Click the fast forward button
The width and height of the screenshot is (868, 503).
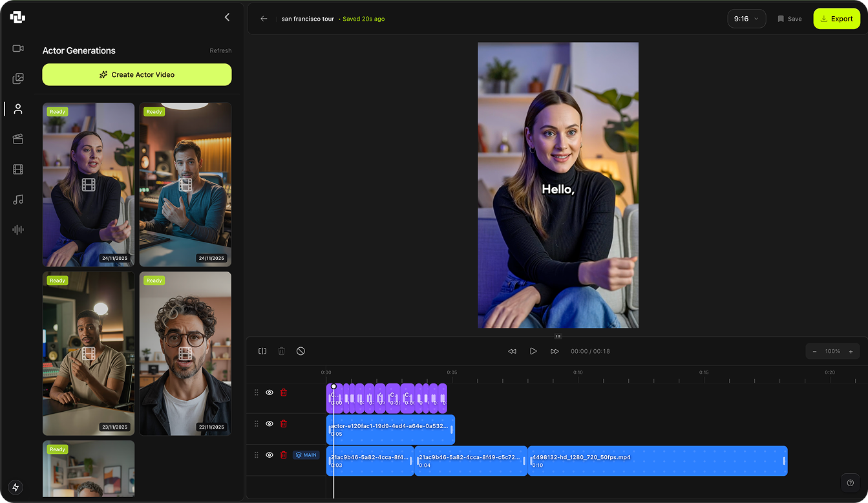pos(555,351)
